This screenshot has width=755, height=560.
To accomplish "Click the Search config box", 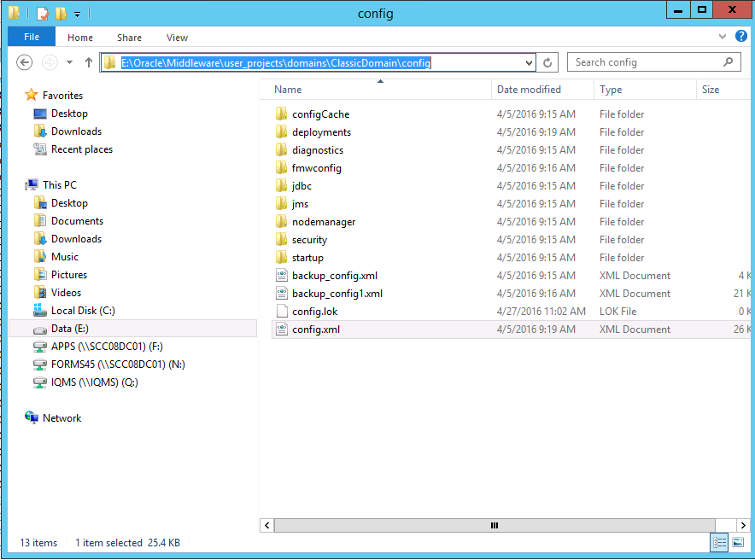I will point(653,62).
